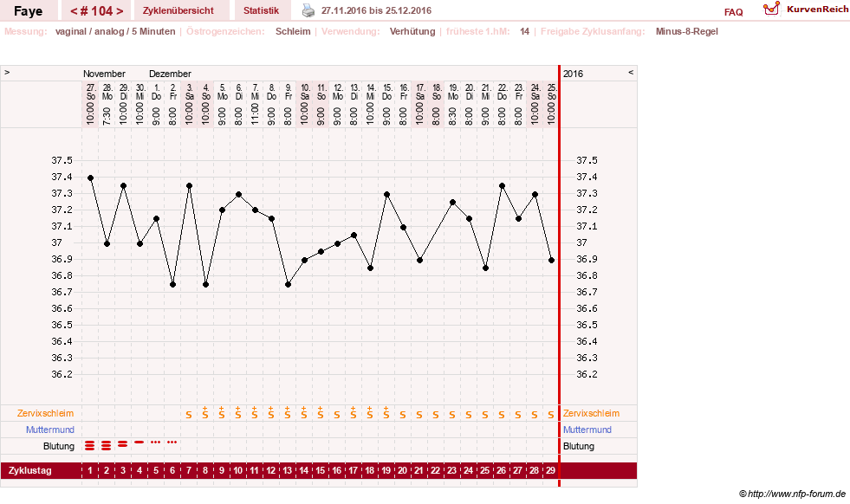The height and width of the screenshot is (504, 850).
Task: Click the 'vaginal / analog / 5 Minuten' value
Action: click(115, 31)
